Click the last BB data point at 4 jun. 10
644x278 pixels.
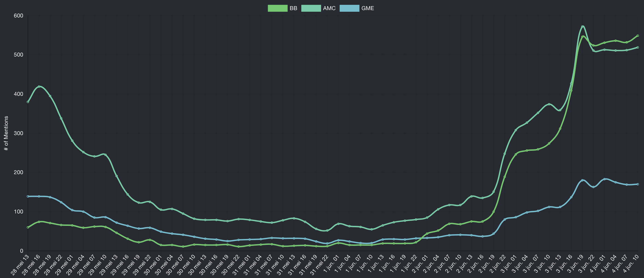(x=638, y=36)
